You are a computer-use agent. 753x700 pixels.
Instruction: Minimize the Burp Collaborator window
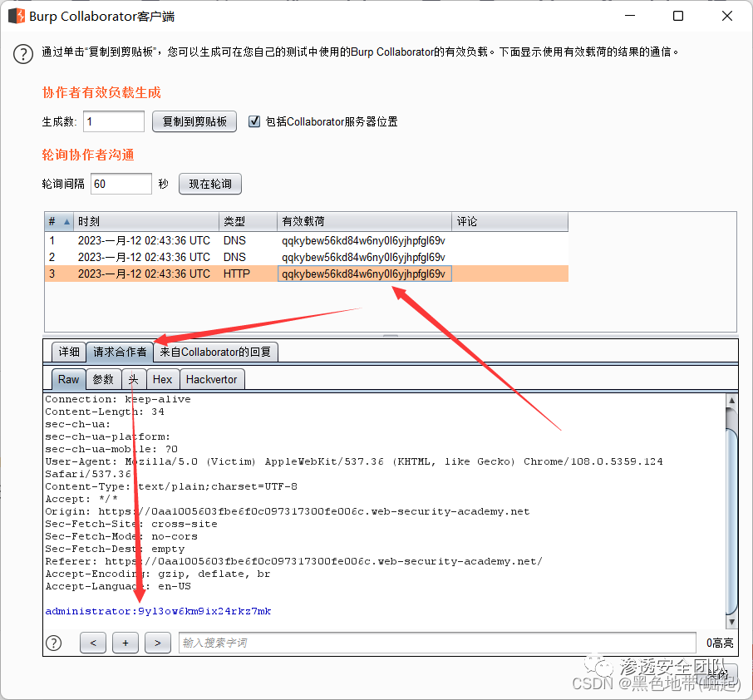click(630, 16)
